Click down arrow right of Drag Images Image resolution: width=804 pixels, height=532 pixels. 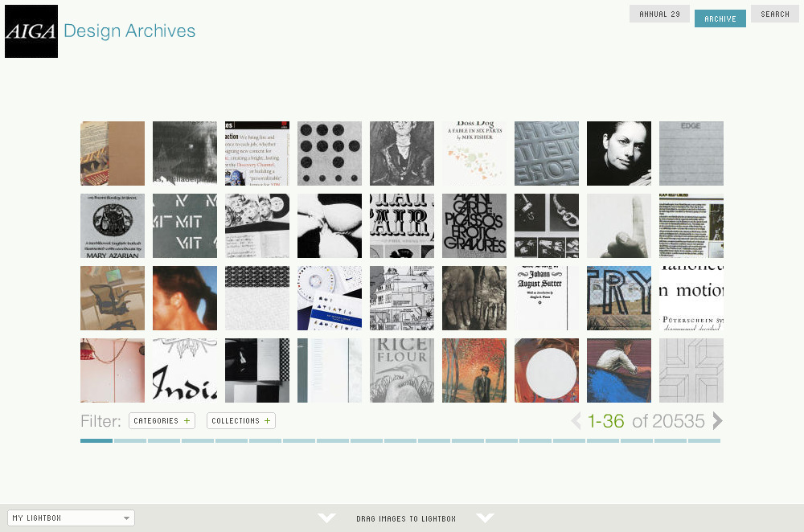pyautogui.click(x=485, y=518)
